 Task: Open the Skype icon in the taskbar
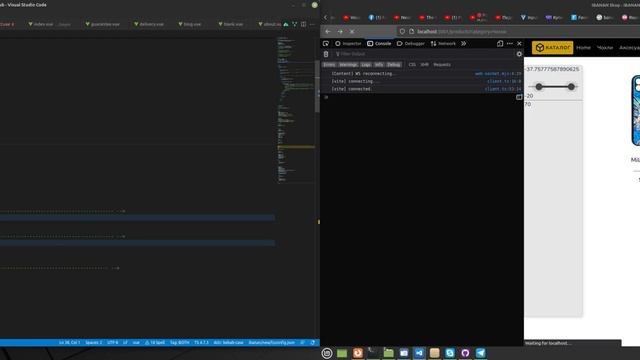pyautogui.click(x=450, y=353)
